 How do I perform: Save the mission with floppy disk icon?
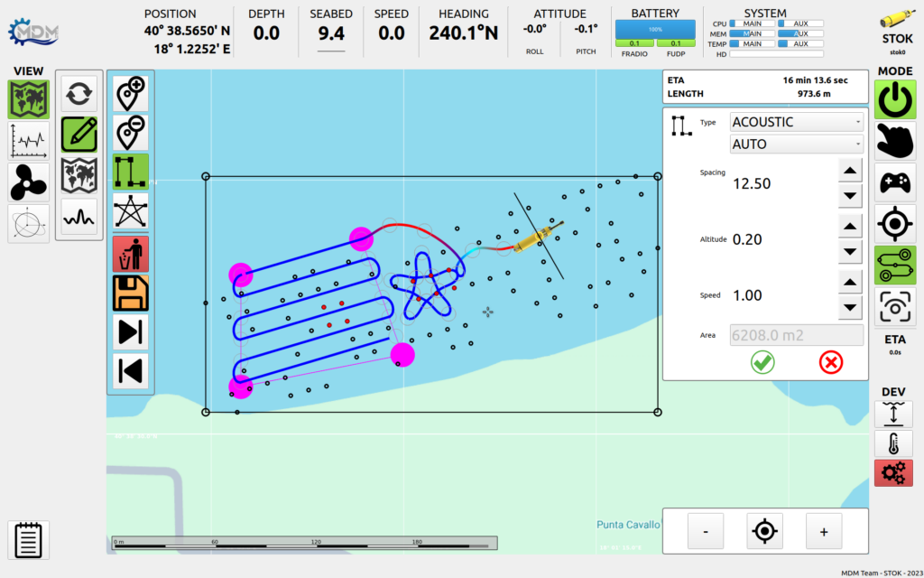point(131,294)
